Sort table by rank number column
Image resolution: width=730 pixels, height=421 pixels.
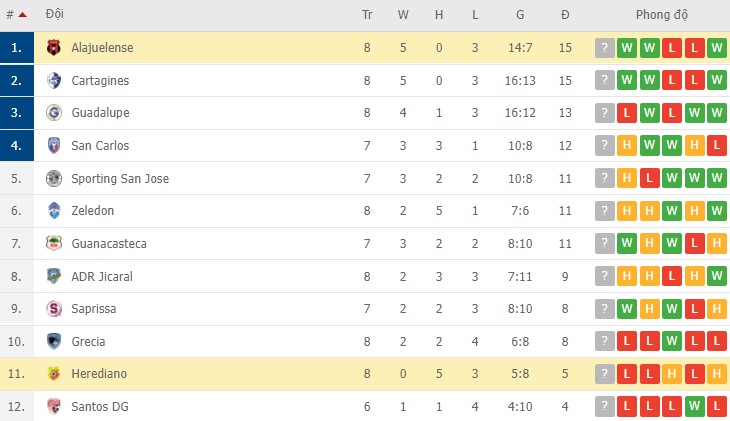coord(15,15)
